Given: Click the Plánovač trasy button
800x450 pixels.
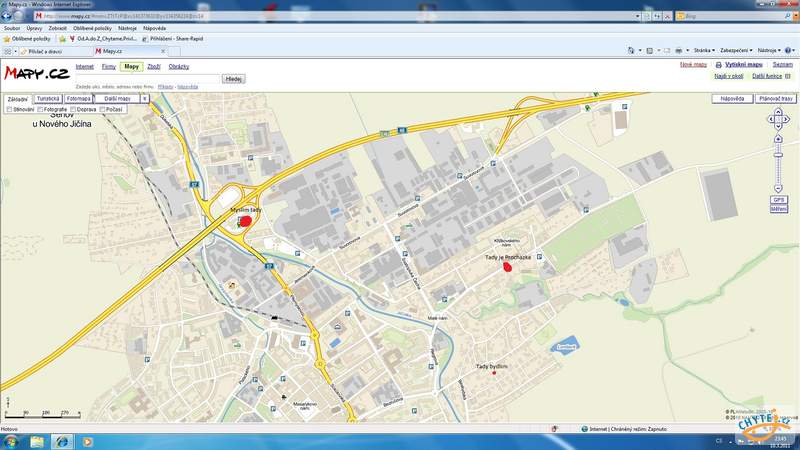Looking at the screenshot, I should [x=776, y=98].
